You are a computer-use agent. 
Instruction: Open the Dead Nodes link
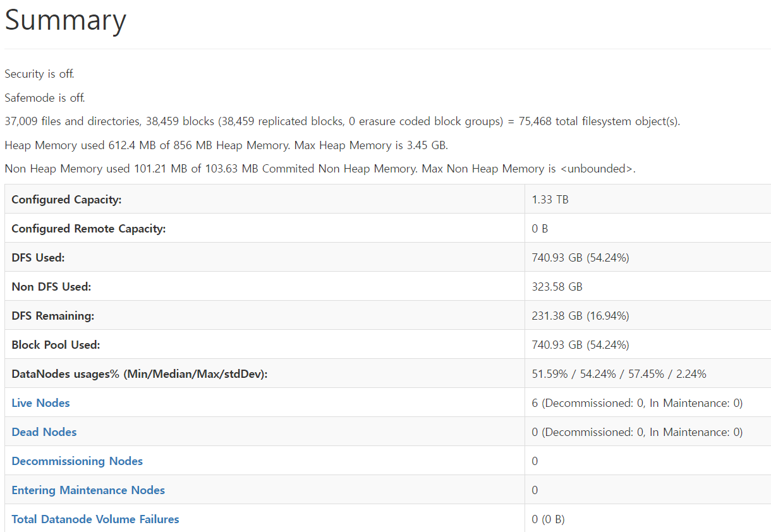(x=44, y=432)
